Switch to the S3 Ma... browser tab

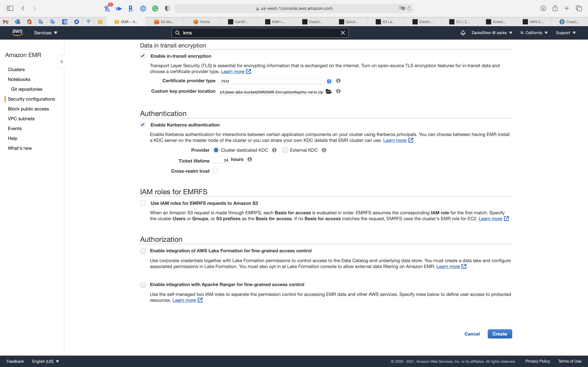tap(164, 22)
